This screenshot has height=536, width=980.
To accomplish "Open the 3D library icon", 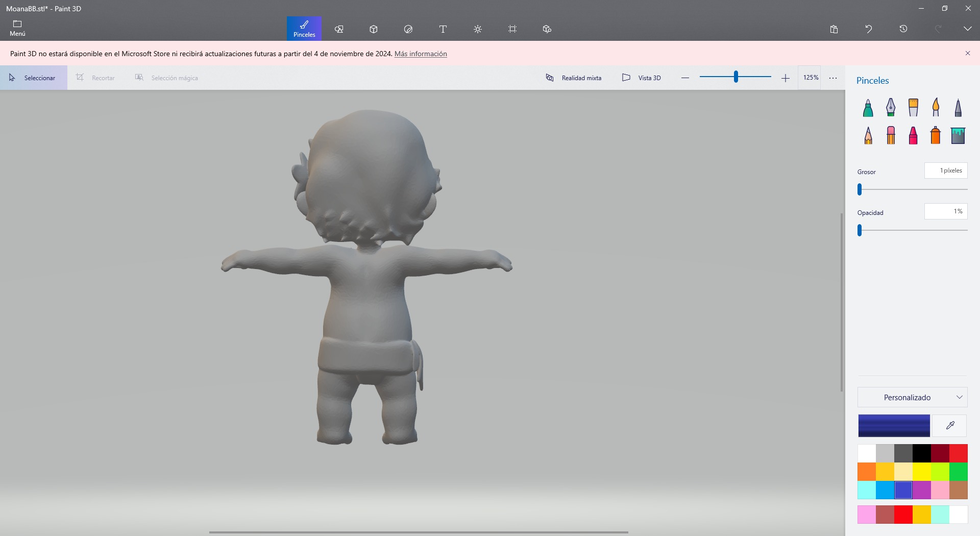I will [x=547, y=29].
